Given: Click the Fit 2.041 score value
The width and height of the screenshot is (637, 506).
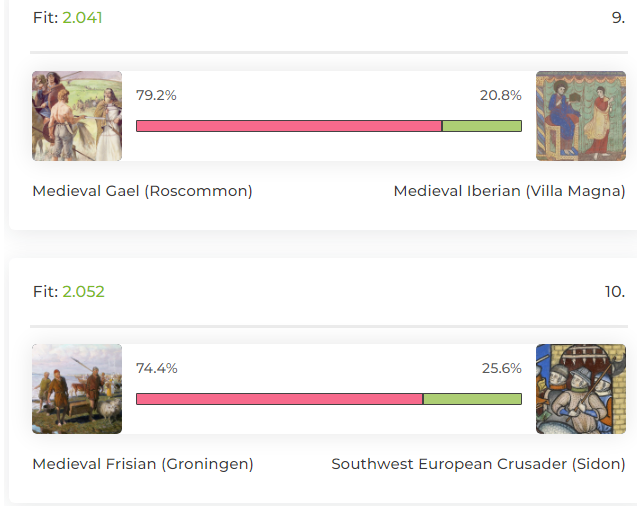Looking at the screenshot, I should tap(82, 17).
